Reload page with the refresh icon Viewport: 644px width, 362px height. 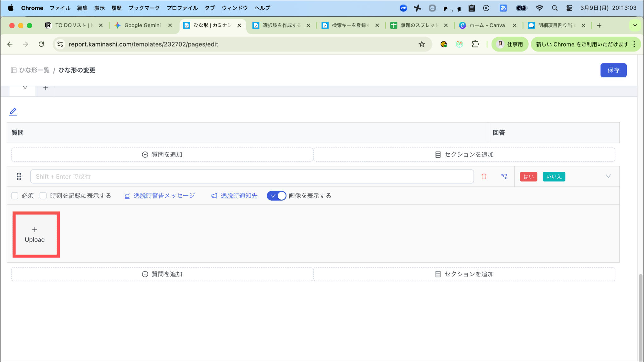[41, 44]
